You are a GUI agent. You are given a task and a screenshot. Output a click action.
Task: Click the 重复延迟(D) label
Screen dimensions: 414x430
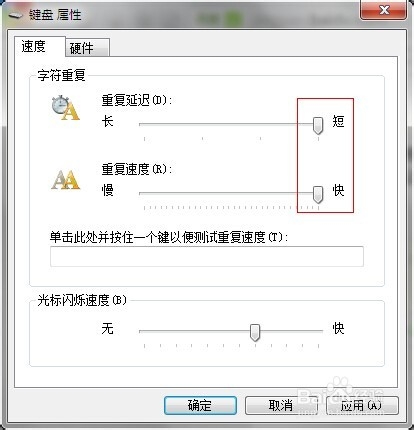point(137,100)
